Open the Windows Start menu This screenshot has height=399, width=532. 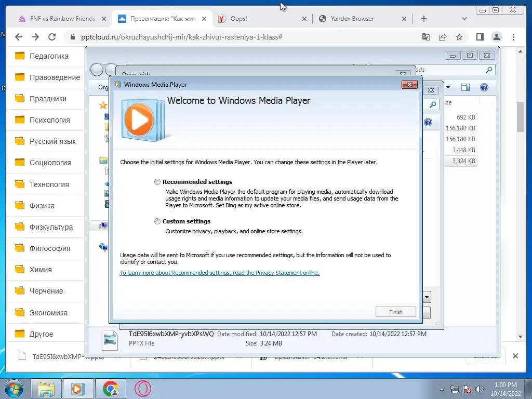pyautogui.click(x=14, y=389)
